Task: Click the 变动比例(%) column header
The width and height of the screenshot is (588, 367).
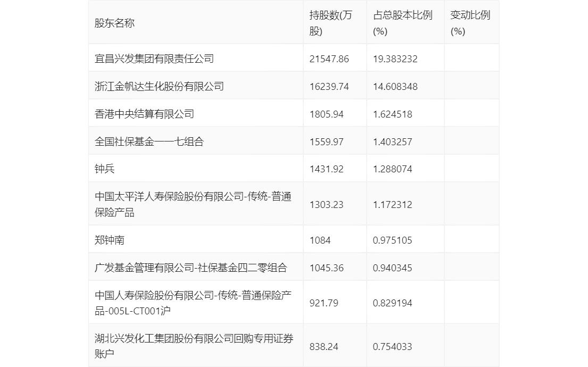Action: coord(470,23)
